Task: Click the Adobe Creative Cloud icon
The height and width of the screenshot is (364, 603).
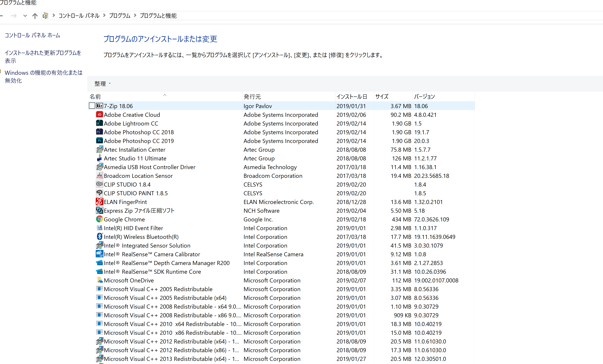Action: (99, 114)
